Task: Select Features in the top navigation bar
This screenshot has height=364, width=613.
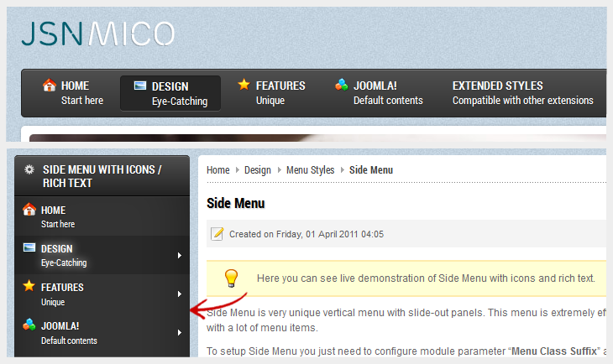Action: [280, 92]
